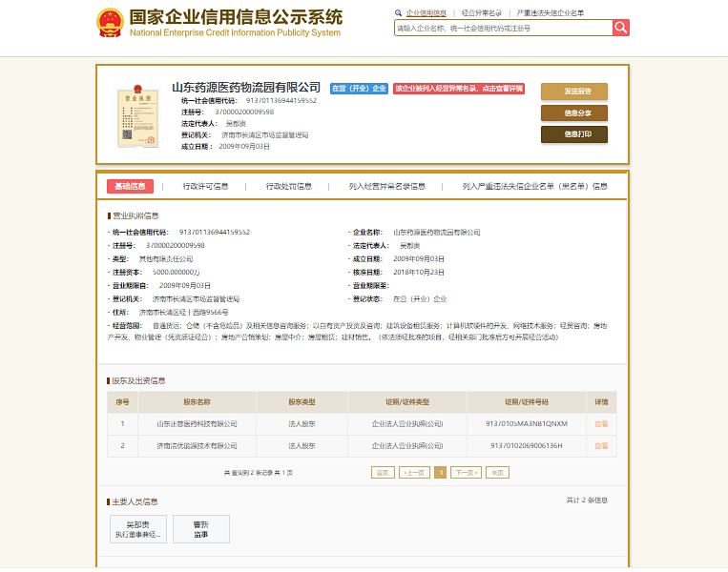
Task: Select page 1 in shareholder pagination
Action: point(441,473)
